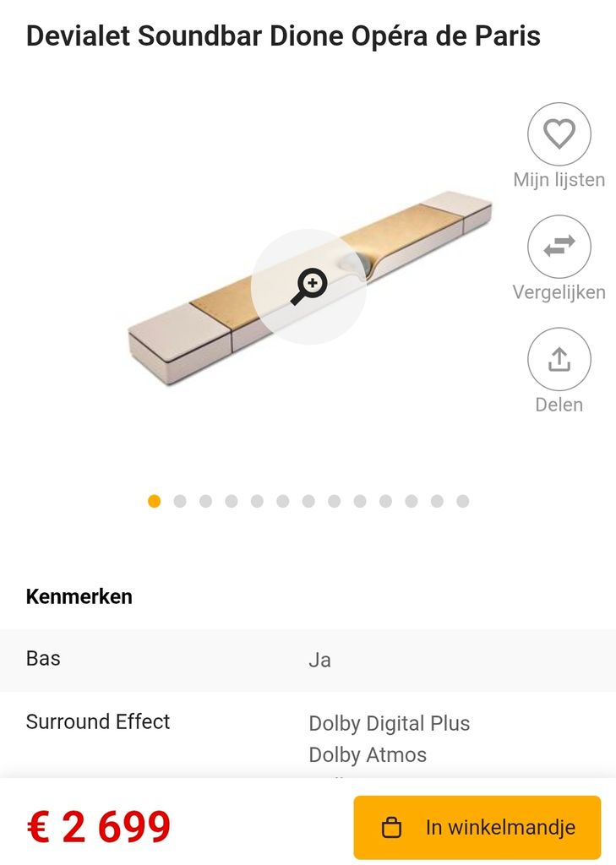Click the Vergelijken text label
The height and width of the screenshot is (865, 616).
click(559, 292)
